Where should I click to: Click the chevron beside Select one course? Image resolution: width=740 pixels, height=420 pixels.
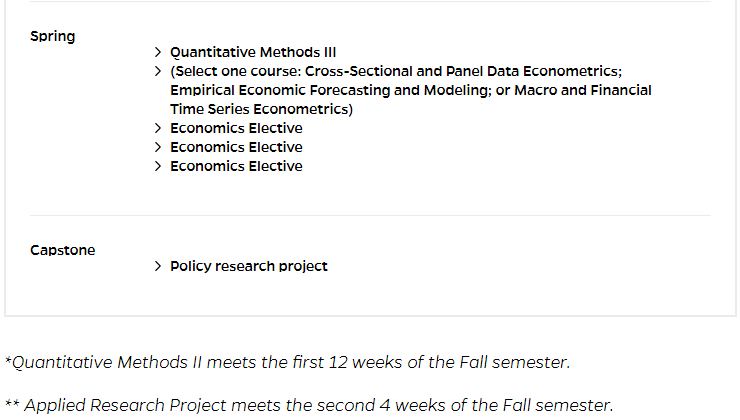point(158,71)
